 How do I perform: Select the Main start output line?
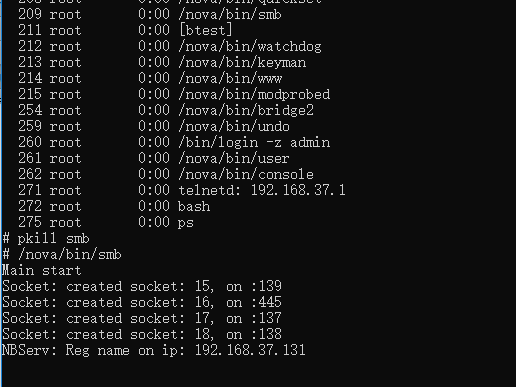(42, 270)
